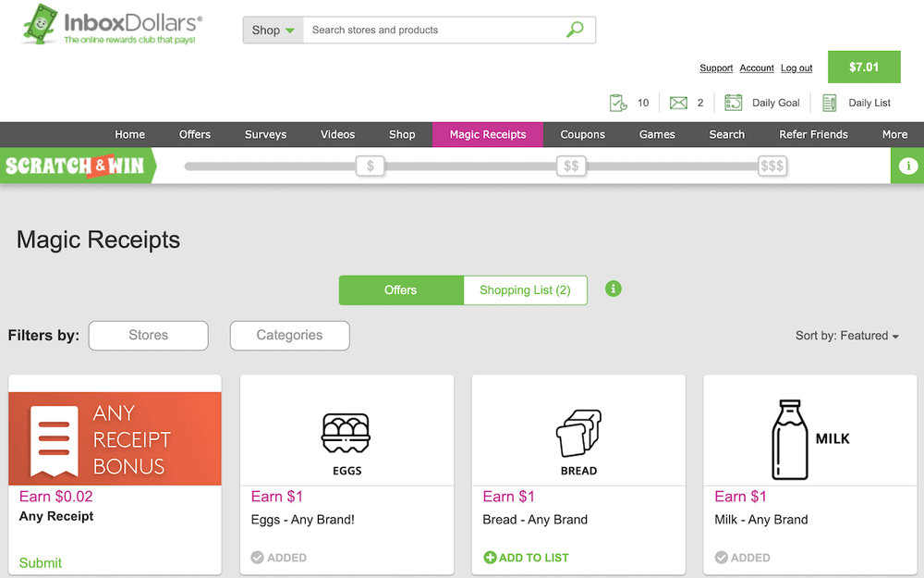Screen dimensions: 924x578
Task: Open the Shop search dropdown
Action: [x=271, y=30]
